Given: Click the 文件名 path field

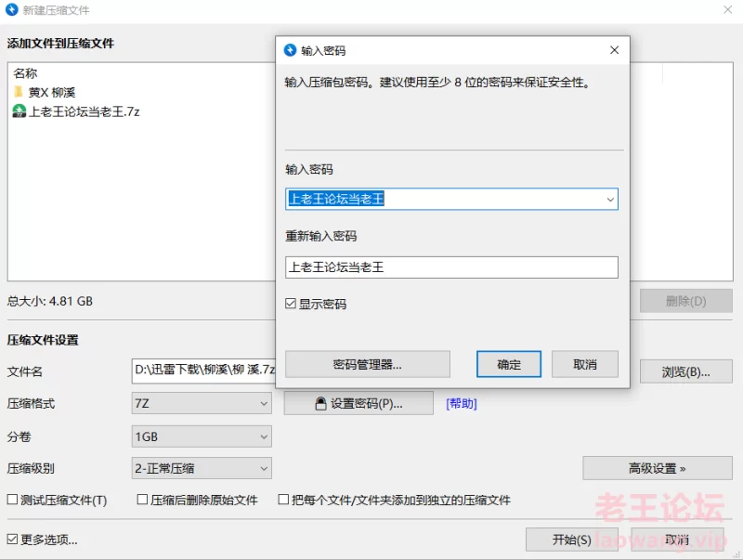Looking at the screenshot, I should (203, 371).
